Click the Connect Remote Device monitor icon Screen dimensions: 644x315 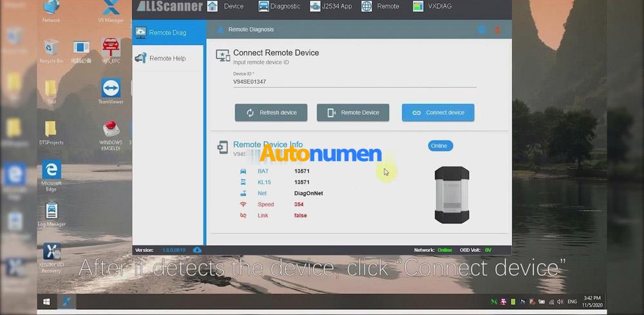coord(223,55)
